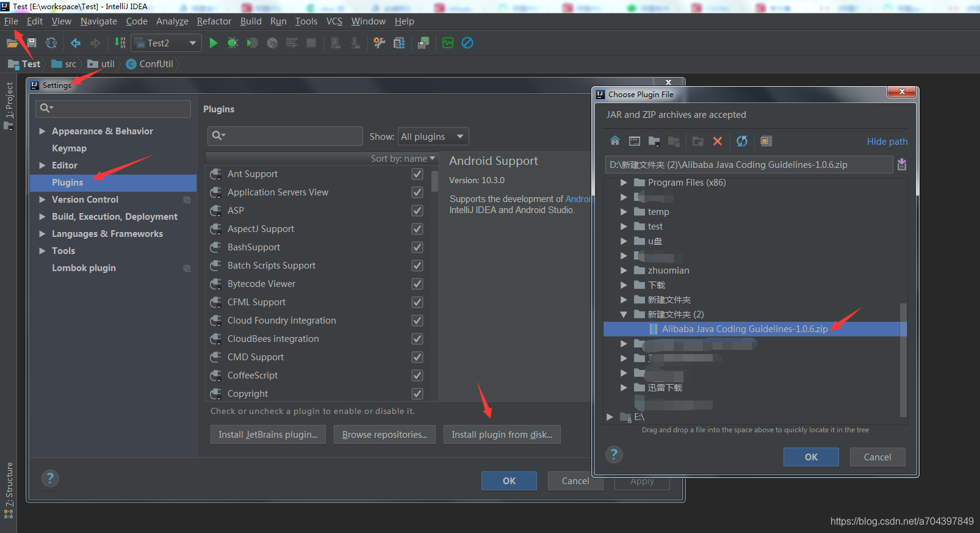Click the plugin file path input field
The width and height of the screenshot is (980, 533).
[x=749, y=165]
